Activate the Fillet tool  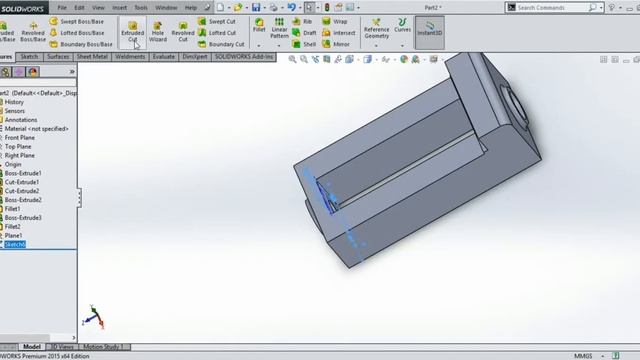(x=259, y=25)
